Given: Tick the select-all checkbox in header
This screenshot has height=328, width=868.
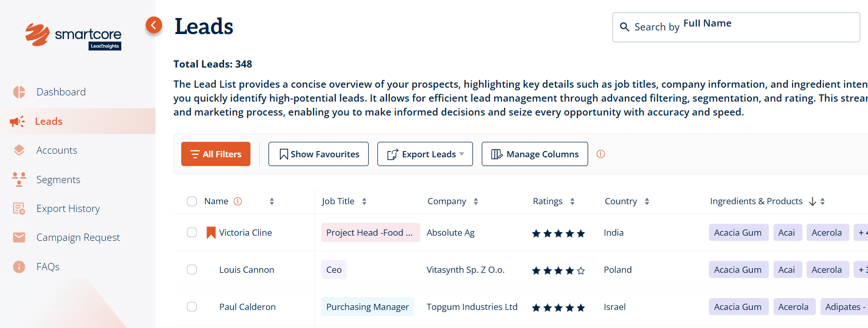Looking at the screenshot, I should [x=192, y=201].
